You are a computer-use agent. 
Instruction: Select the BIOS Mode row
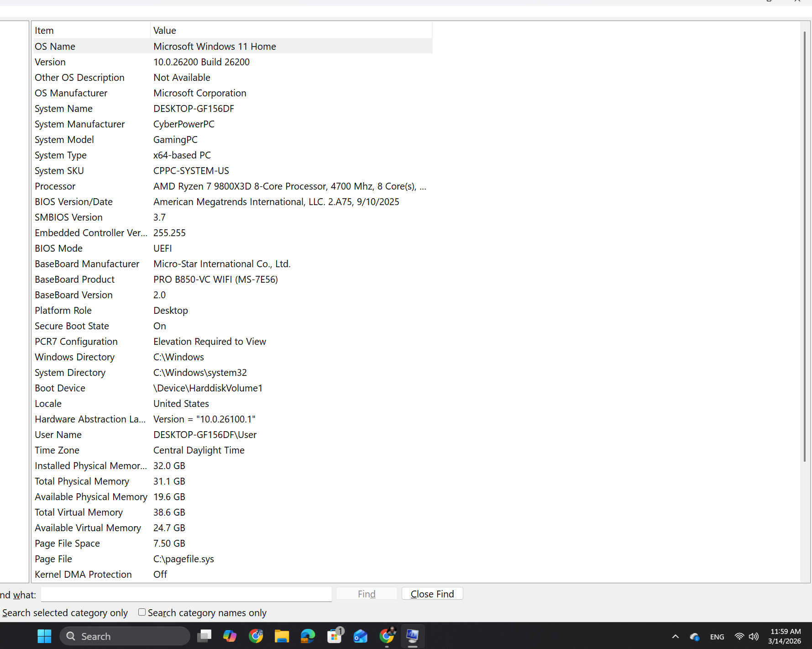click(x=233, y=248)
